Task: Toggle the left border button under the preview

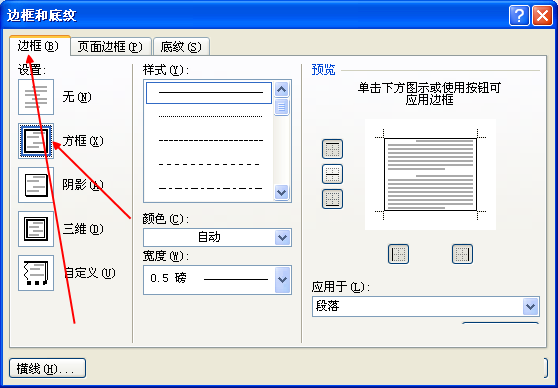Action: click(398, 254)
